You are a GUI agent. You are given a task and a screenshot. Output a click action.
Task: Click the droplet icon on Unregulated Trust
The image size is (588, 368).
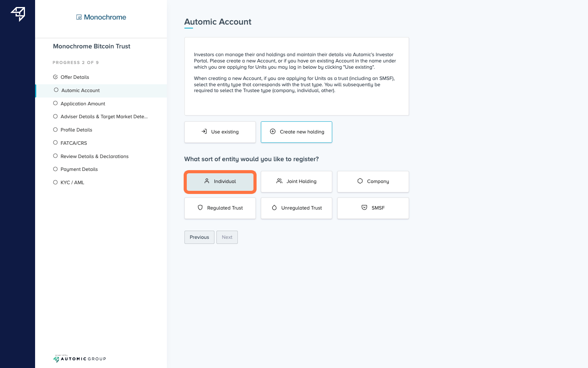(x=274, y=208)
